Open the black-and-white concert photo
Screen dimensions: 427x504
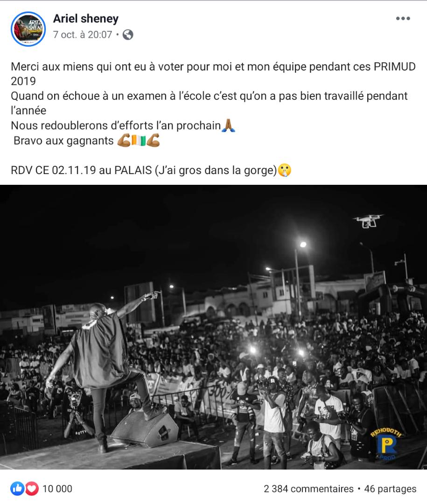point(214,327)
